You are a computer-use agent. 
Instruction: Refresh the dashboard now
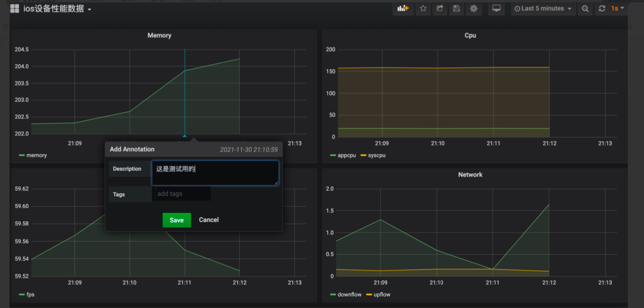pyautogui.click(x=602, y=8)
